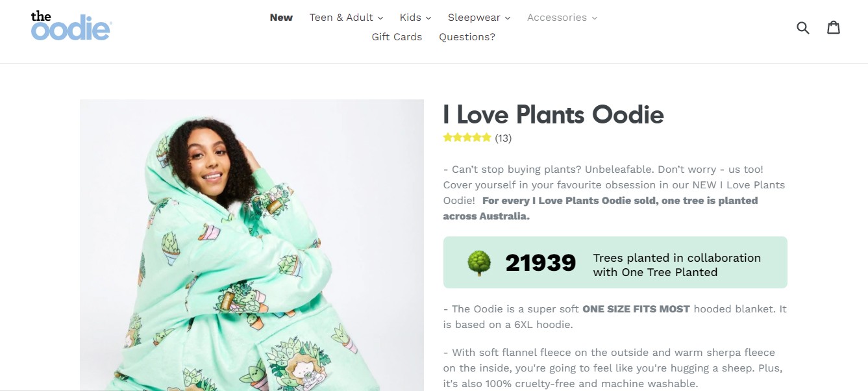Click the shopping cart icon

834,27
